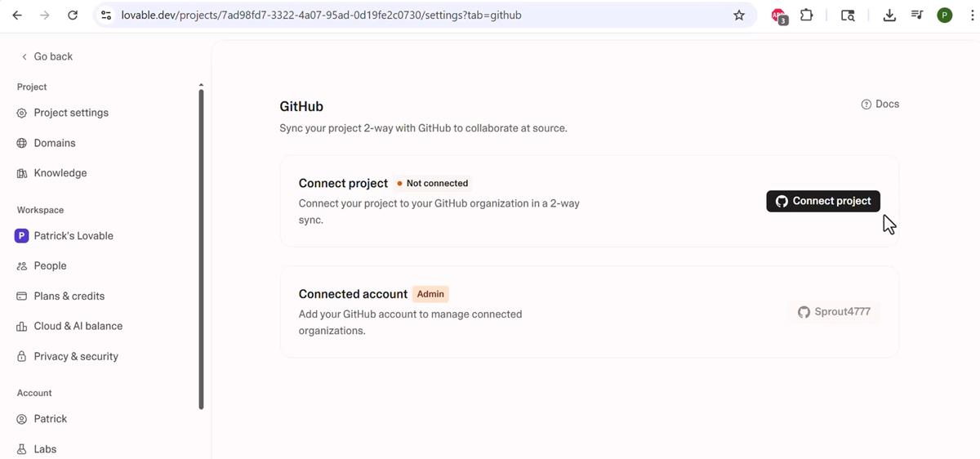The image size is (980, 459).
Task: Open People in sidebar
Action: click(42, 265)
